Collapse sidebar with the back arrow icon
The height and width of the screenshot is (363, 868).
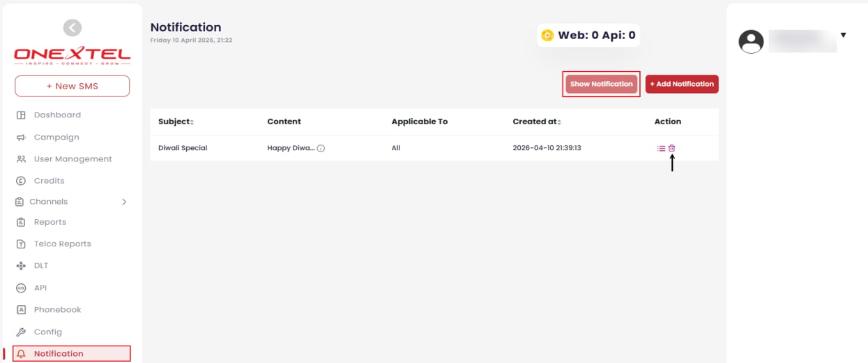tap(73, 28)
